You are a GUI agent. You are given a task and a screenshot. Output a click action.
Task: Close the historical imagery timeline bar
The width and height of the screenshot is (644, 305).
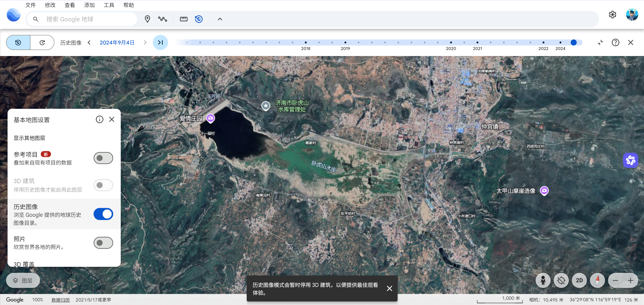(631, 42)
